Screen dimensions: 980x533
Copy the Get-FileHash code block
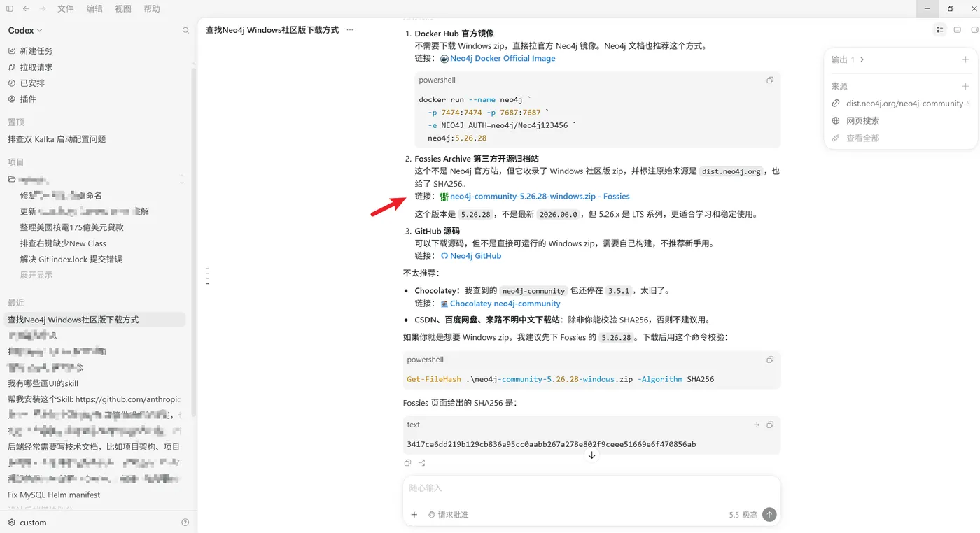[x=770, y=360]
